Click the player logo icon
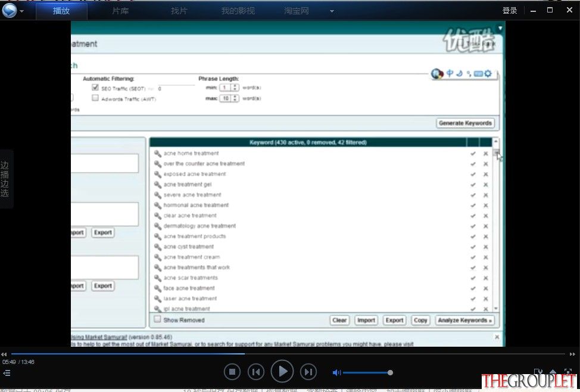 pos(10,10)
